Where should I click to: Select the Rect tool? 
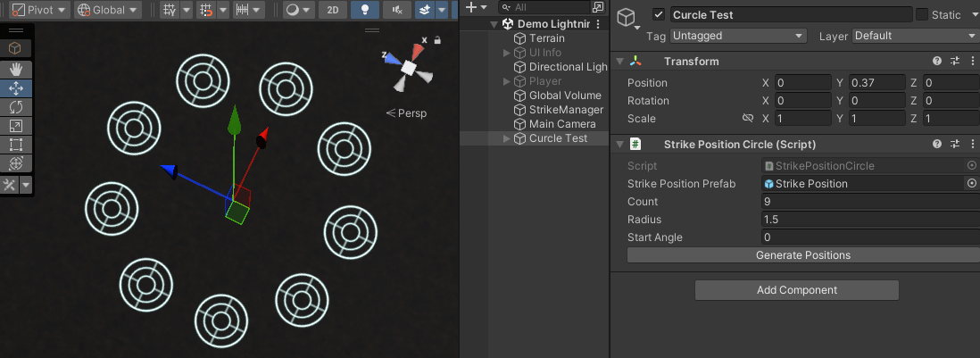click(16, 145)
